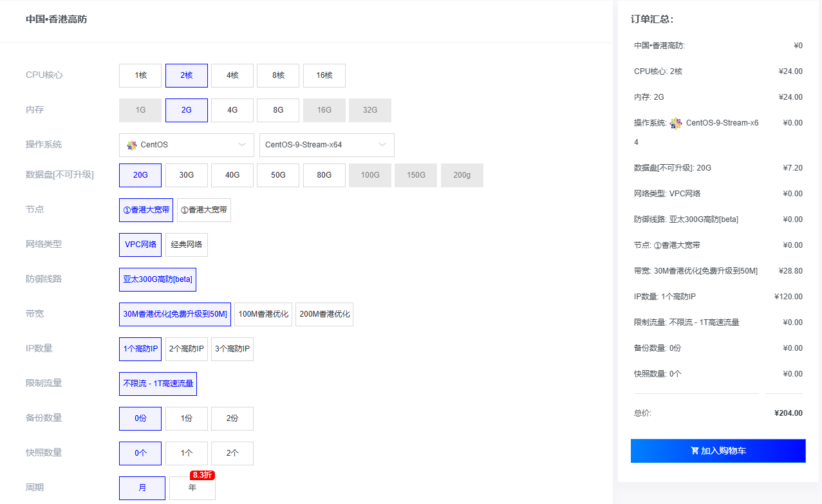Switch network type to 经典网络
Viewport: 822px width, 504px height.
[x=186, y=245]
